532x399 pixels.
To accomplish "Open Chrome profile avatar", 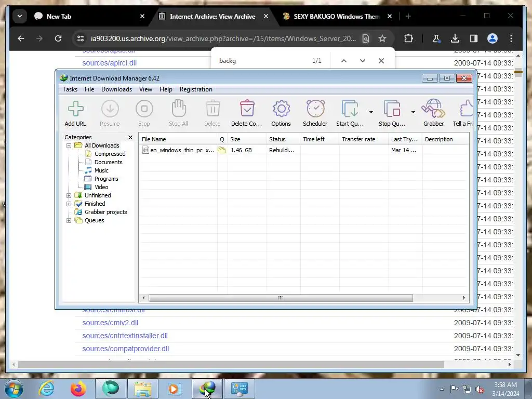I will [493, 38].
